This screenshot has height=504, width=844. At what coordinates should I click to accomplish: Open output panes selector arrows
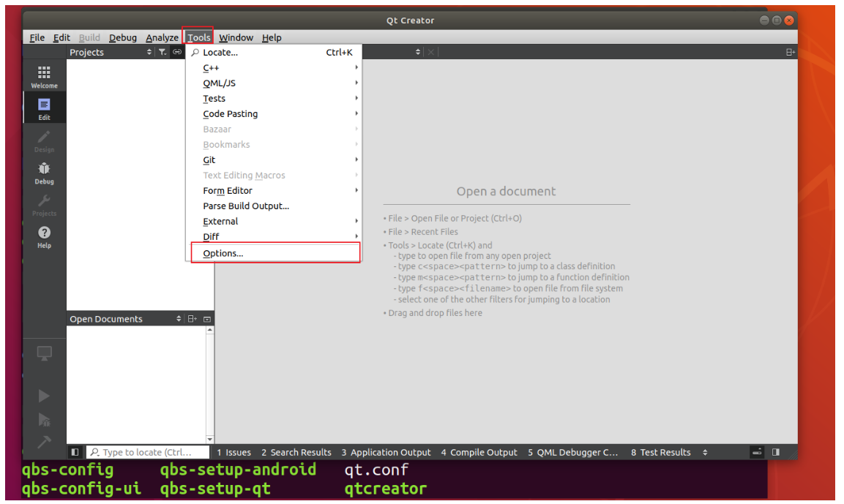click(x=705, y=452)
